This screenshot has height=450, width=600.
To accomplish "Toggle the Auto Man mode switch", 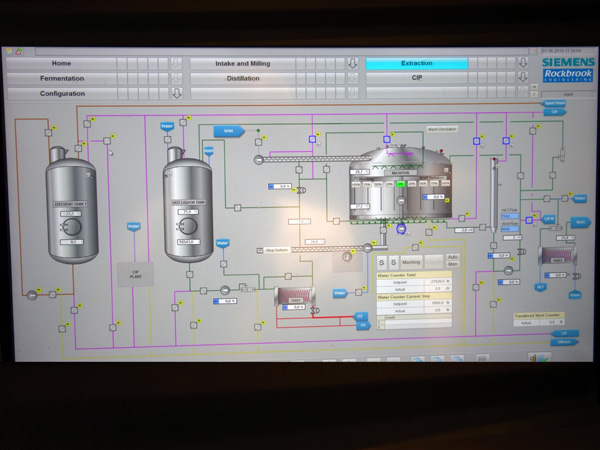I will tap(453, 260).
